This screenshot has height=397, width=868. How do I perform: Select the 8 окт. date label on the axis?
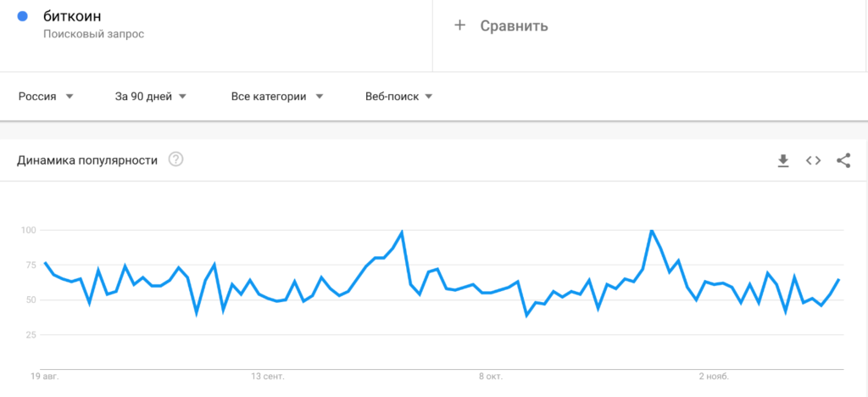coord(491,377)
